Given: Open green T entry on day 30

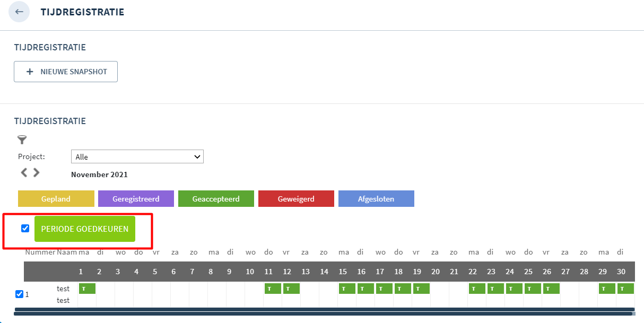Looking at the screenshot, I should tap(625, 289).
